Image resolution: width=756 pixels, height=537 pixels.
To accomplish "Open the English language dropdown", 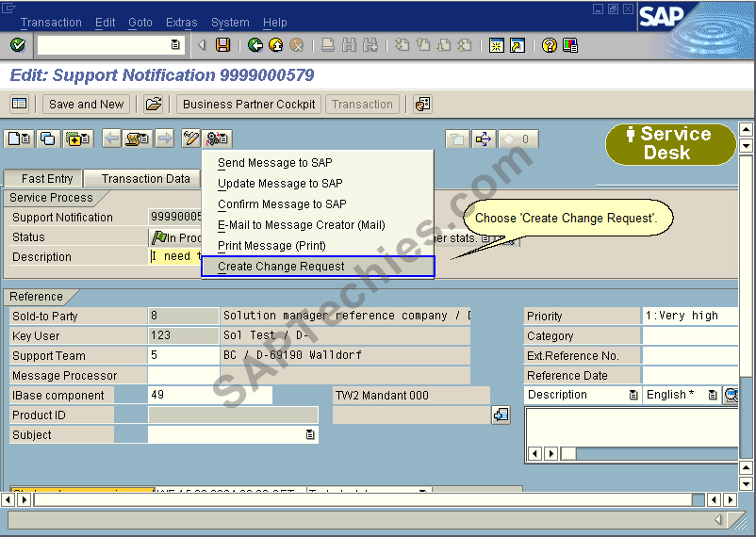I will 712,395.
